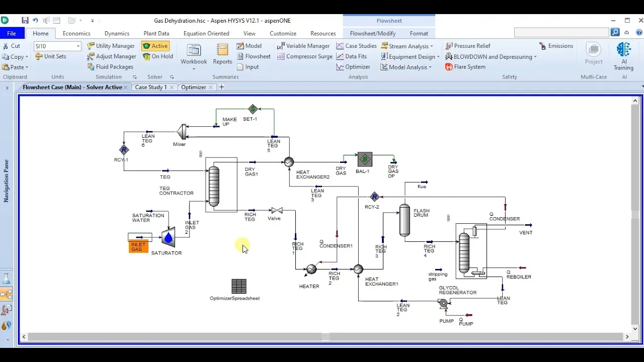
Task: Open the Reports icon
Action: 222,54
